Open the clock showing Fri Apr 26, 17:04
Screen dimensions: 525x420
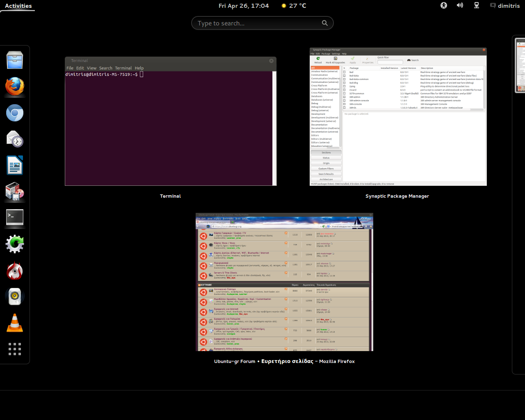point(244,6)
